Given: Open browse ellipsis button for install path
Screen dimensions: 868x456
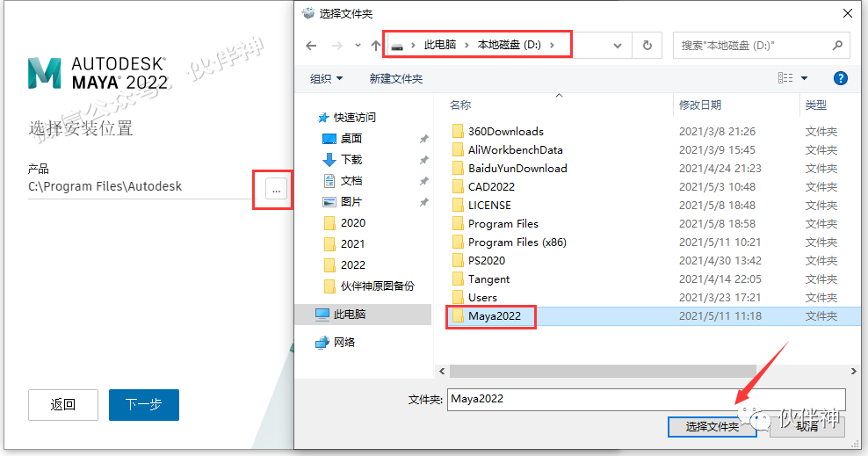Looking at the screenshot, I should pyautogui.click(x=276, y=190).
